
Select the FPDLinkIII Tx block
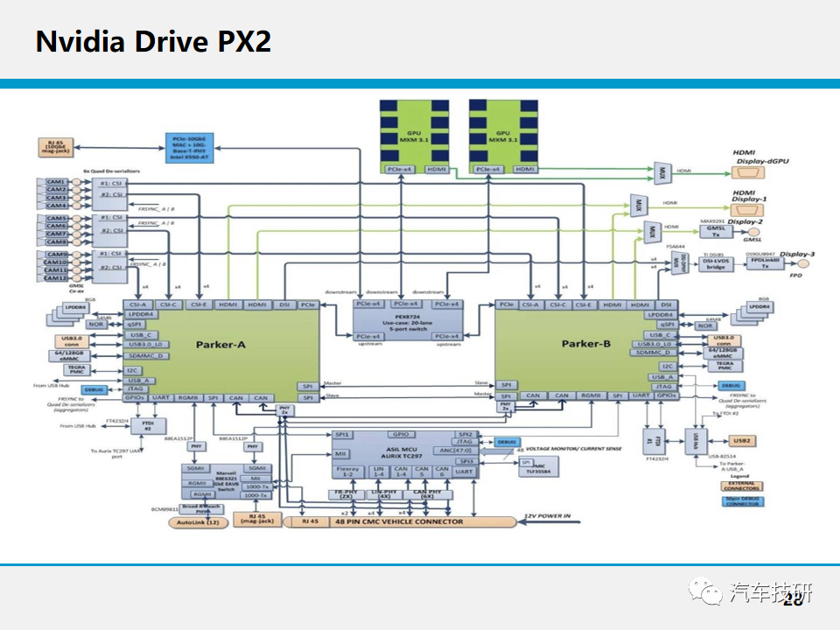(x=765, y=263)
